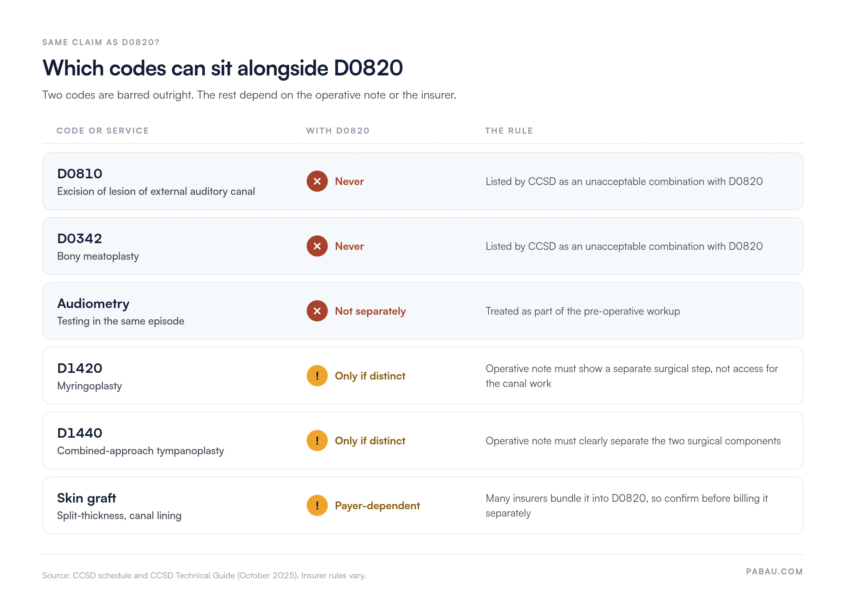Click the PABAU.COM label

pyautogui.click(x=774, y=572)
